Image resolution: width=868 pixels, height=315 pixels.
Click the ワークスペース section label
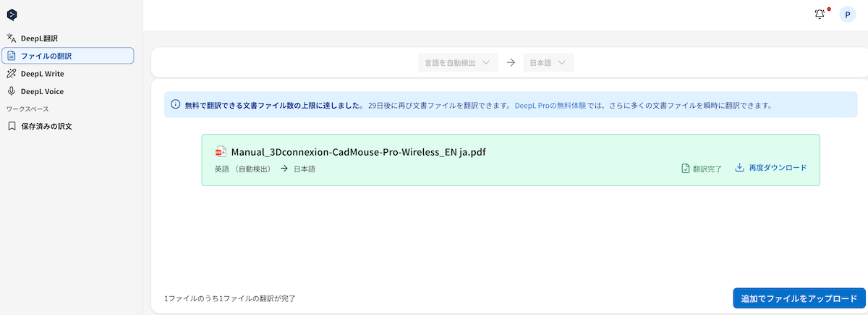click(x=27, y=109)
